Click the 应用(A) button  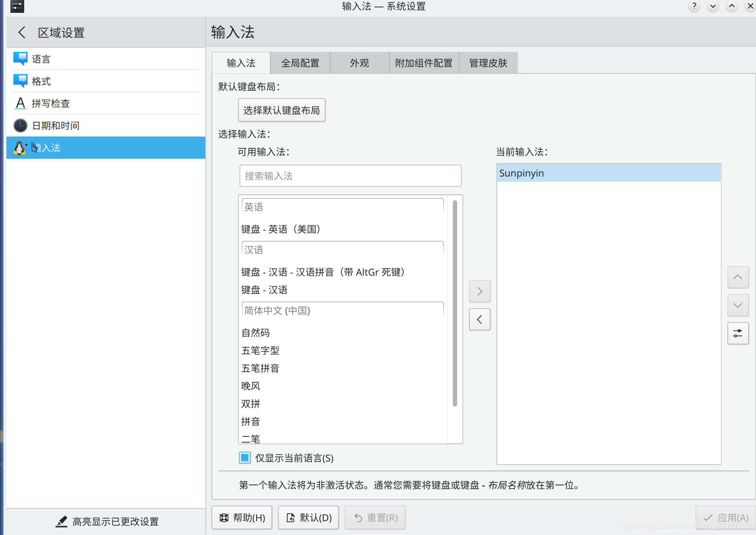[725, 518]
